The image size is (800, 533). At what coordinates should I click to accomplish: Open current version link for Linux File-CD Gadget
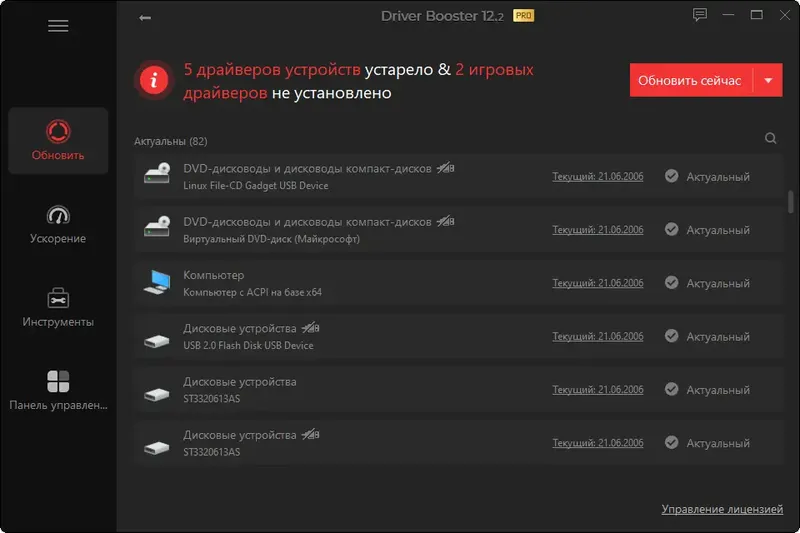point(597,176)
